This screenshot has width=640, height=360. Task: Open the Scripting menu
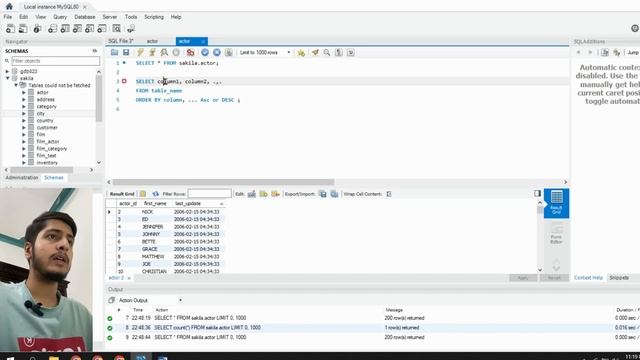[154, 17]
